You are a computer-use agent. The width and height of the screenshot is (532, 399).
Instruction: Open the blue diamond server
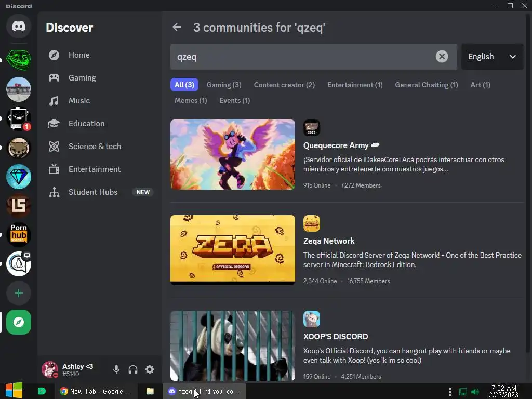click(x=19, y=177)
